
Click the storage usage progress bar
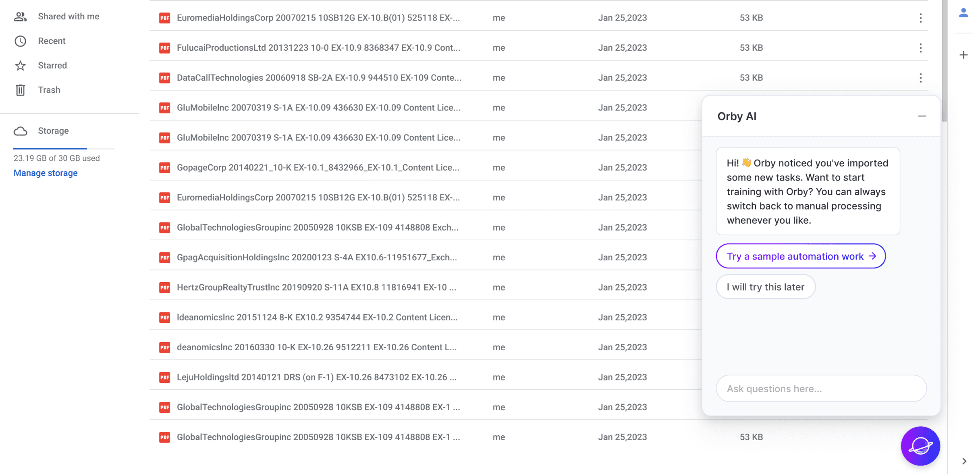(x=63, y=149)
